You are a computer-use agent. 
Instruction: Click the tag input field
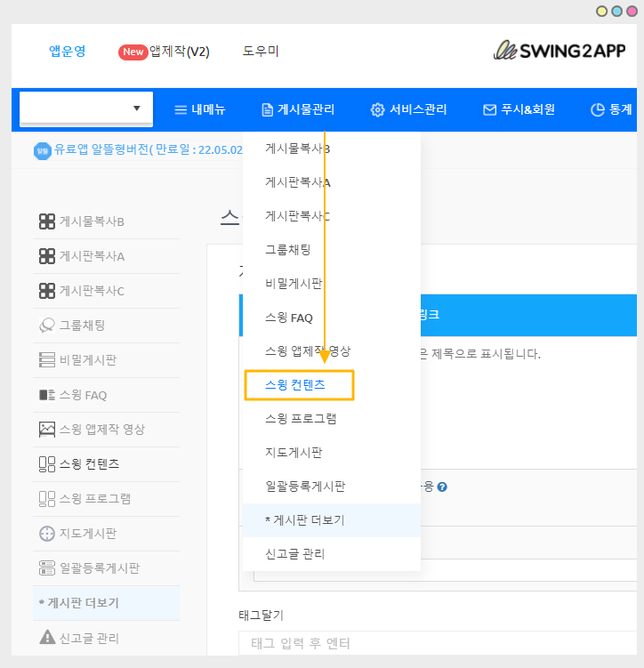[x=436, y=643]
